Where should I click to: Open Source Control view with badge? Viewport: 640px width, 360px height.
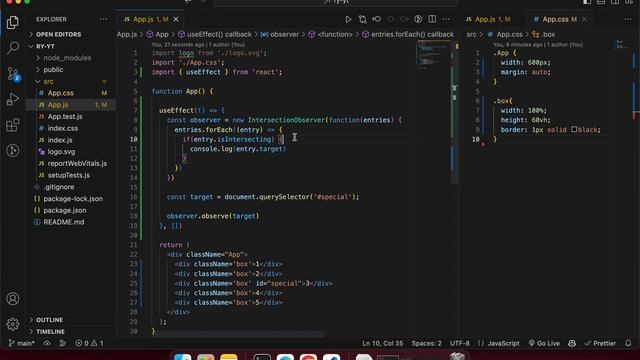click(x=13, y=74)
